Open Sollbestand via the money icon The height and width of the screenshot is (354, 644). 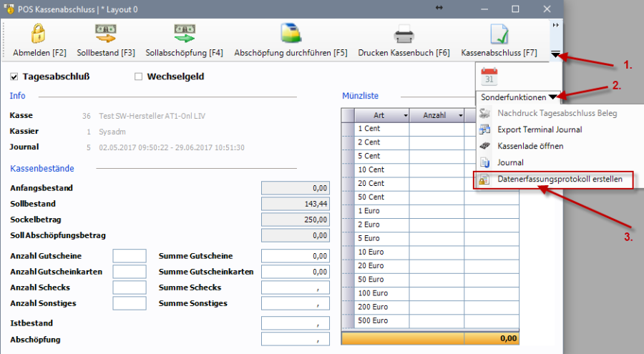(106, 34)
